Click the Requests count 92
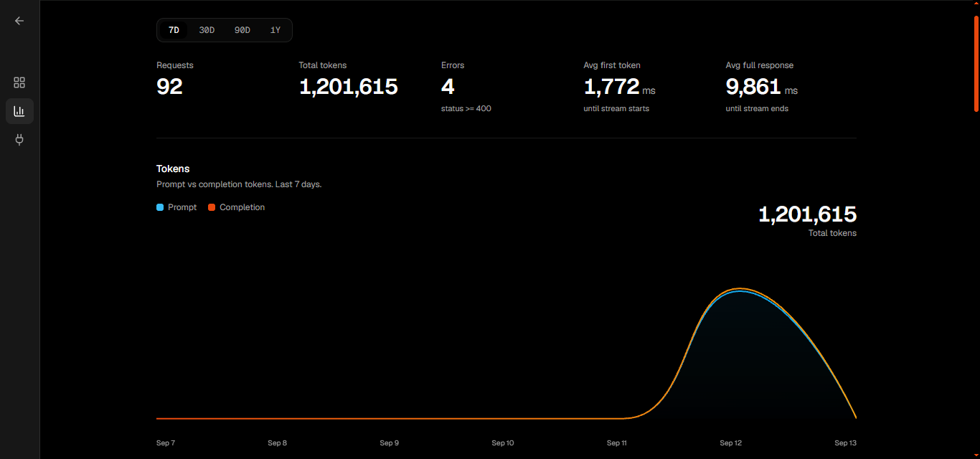980x459 pixels. pos(169,87)
